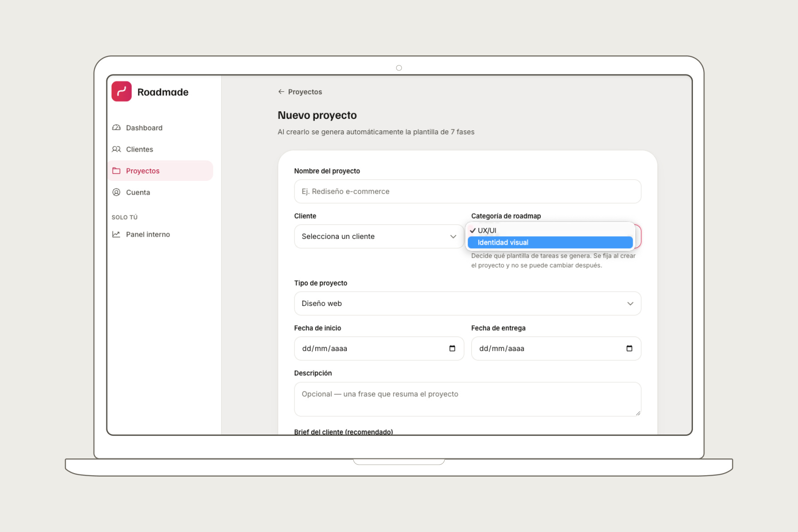798x532 pixels.
Task: Click the chevron in the Diseño web dropdown
Action: tap(630, 304)
